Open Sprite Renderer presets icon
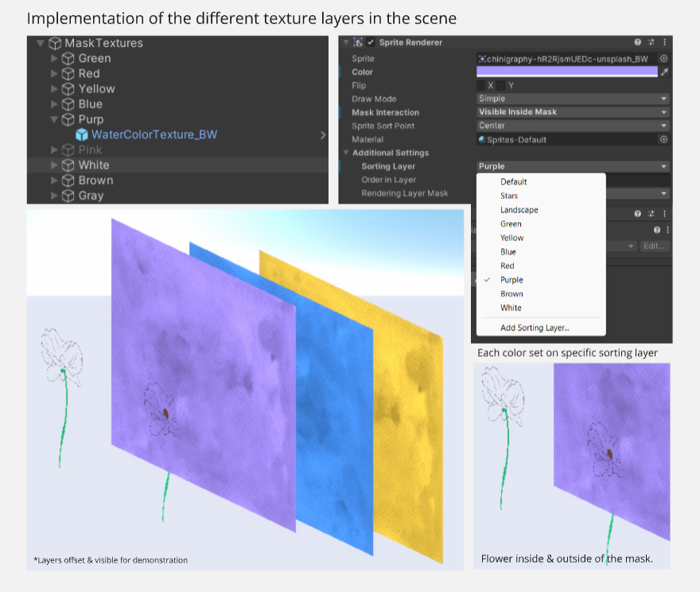 tap(651, 42)
